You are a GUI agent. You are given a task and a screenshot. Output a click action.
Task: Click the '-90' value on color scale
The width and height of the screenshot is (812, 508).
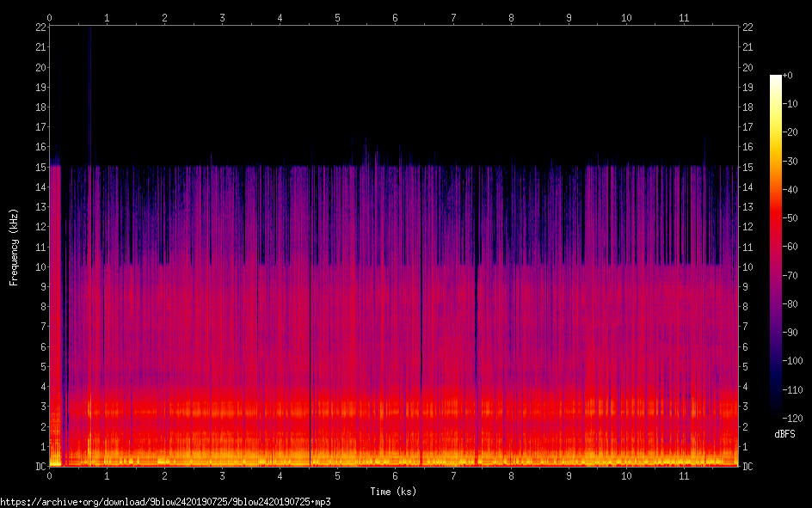coord(790,333)
